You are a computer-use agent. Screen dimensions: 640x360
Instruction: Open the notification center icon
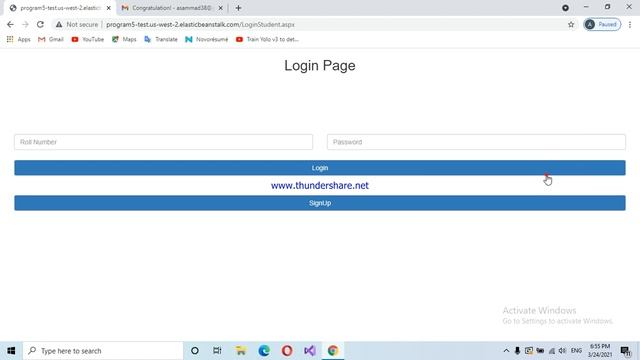coord(625,351)
